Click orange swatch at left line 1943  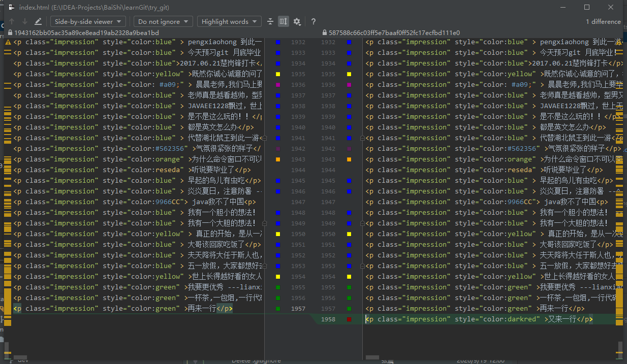coord(278,159)
